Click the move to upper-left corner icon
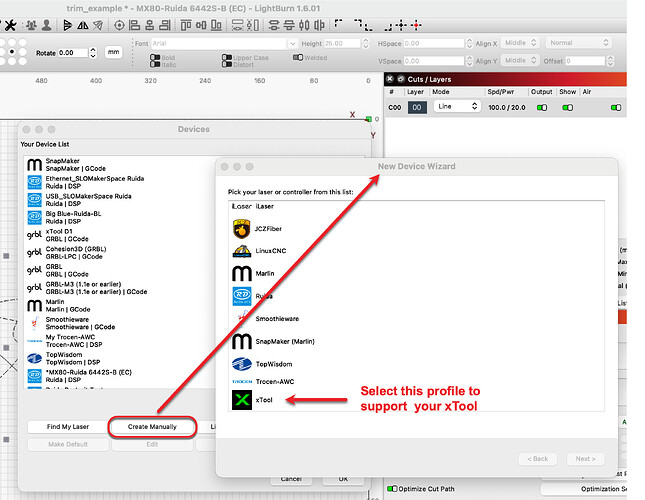 339,23
